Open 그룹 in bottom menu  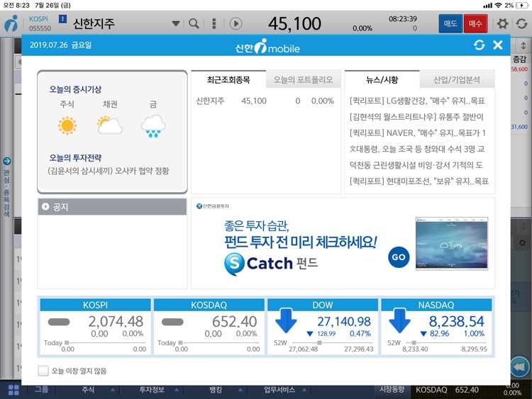pos(41,390)
